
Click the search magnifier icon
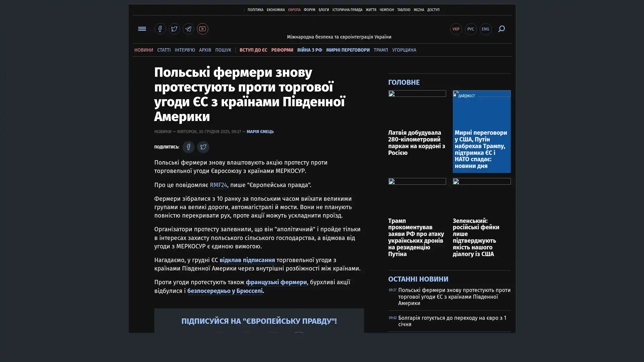point(501,29)
